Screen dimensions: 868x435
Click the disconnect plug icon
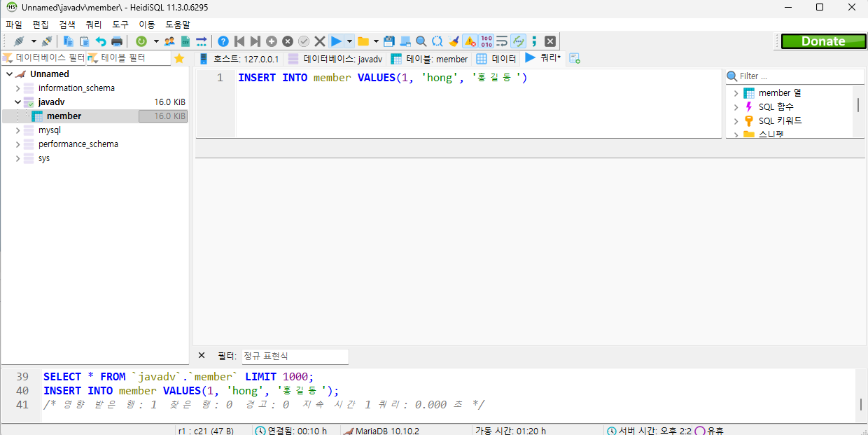pos(47,41)
